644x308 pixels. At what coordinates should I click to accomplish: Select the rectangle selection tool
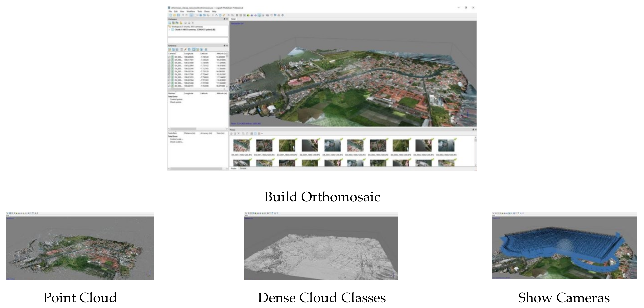(195, 15)
